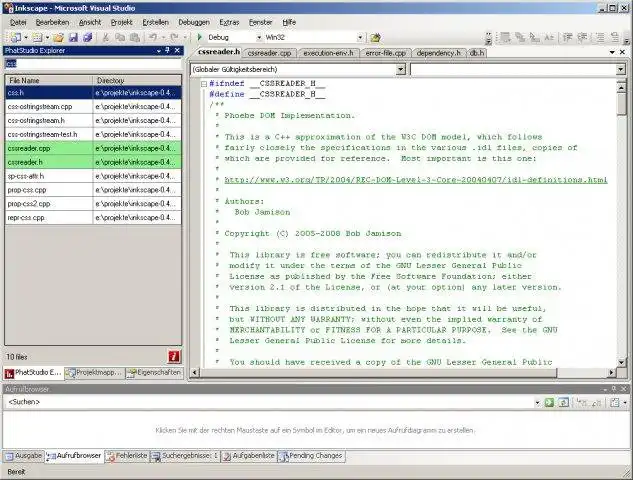Viewport: 633px width, 480px height.
Task: Open the Datei menu
Action: pos(18,23)
